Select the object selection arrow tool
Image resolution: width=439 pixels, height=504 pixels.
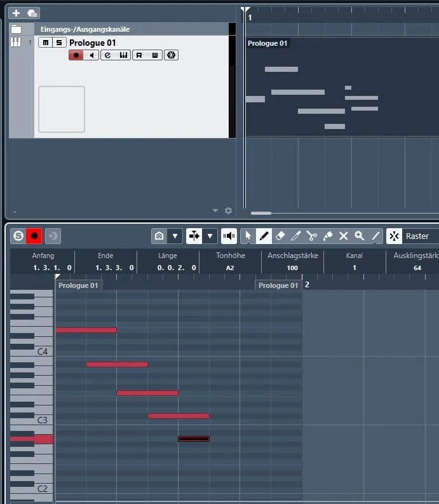coord(248,236)
